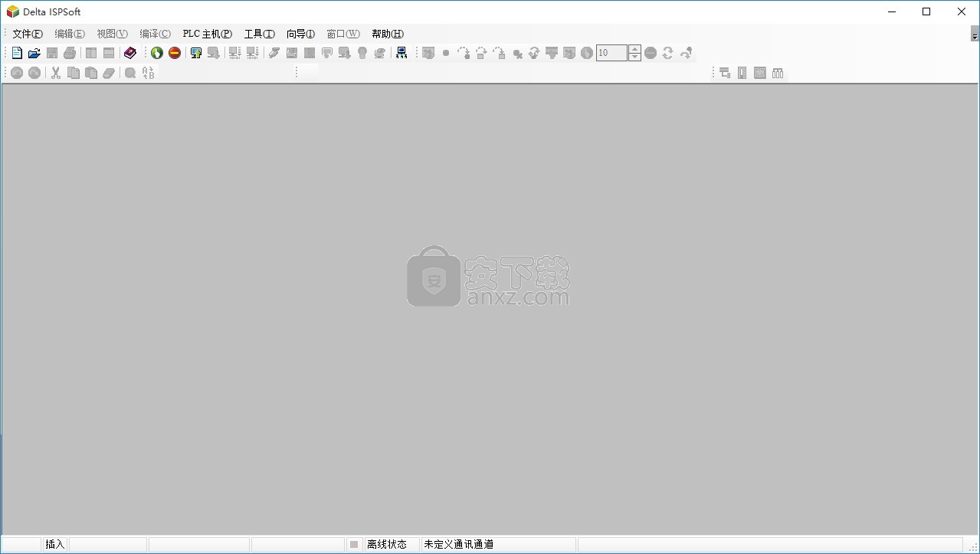Click the undo arrow icon
This screenshot has height=554, width=980.
click(17, 73)
